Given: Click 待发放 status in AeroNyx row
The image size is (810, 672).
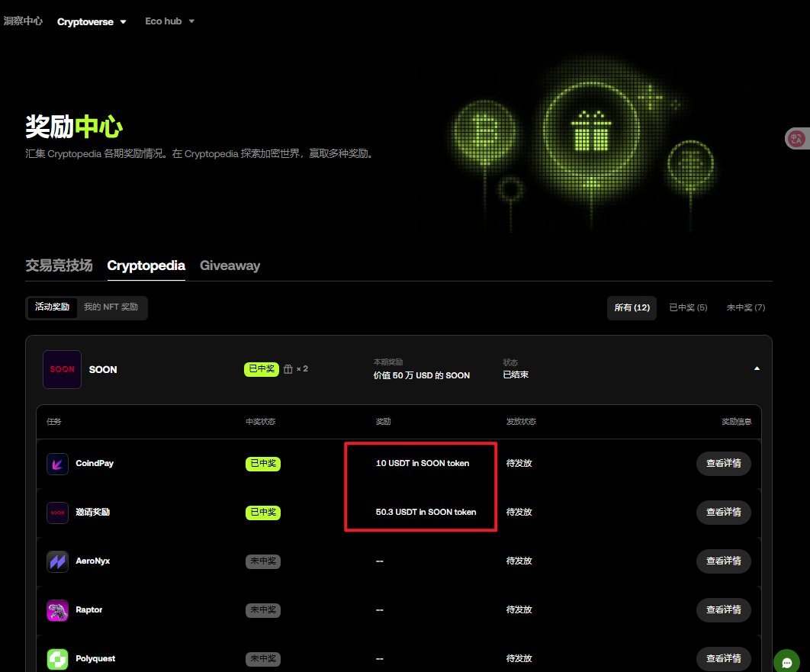Looking at the screenshot, I should [519, 561].
